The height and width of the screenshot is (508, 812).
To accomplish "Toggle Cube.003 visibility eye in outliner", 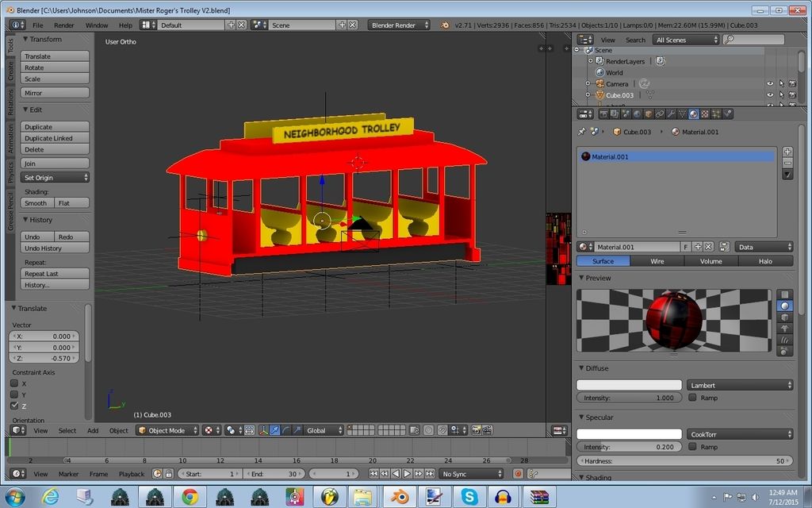I will tap(770, 95).
